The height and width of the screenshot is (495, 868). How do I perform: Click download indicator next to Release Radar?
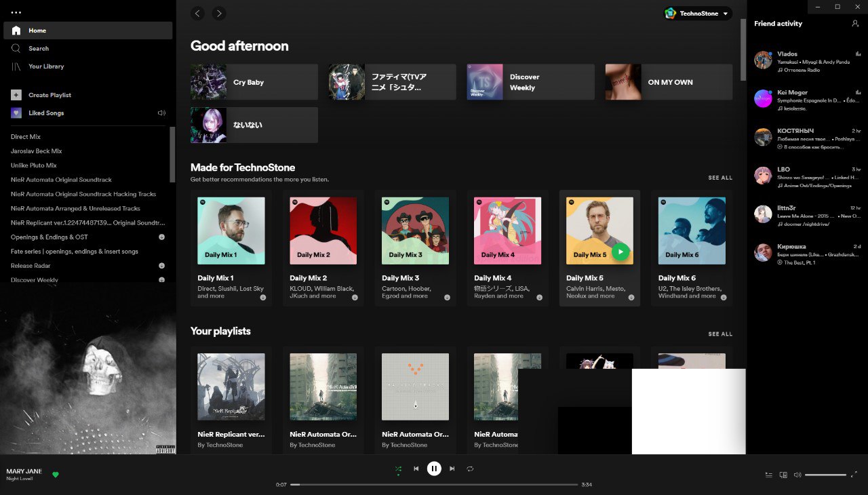point(161,266)
